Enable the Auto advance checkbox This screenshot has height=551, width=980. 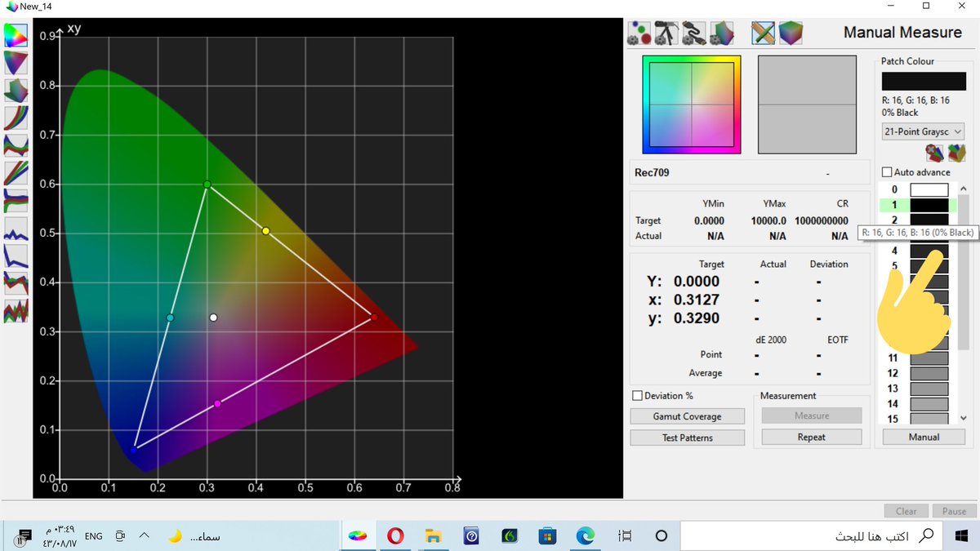click(x=887, y=173)
